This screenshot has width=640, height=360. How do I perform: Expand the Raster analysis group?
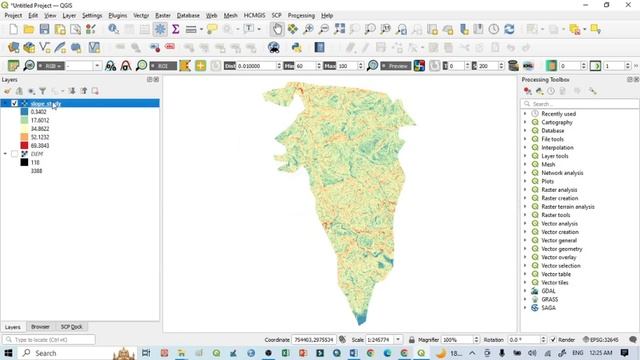click(x=525, y=190)
